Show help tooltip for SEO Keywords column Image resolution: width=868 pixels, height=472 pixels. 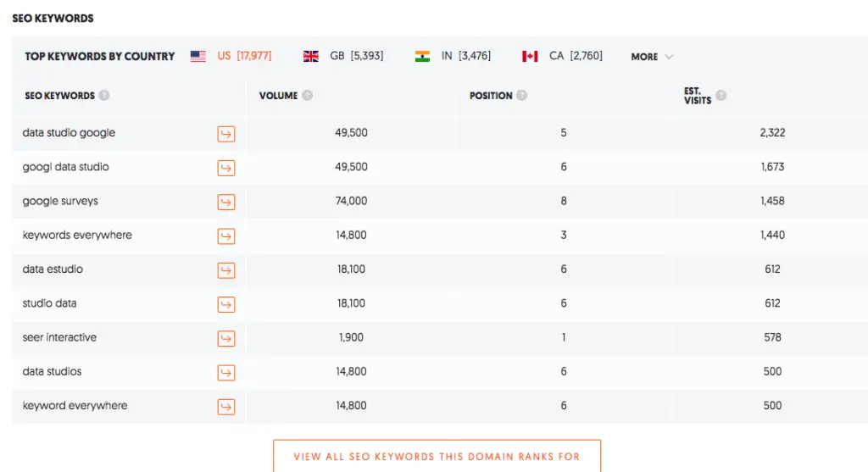point(104,95)
